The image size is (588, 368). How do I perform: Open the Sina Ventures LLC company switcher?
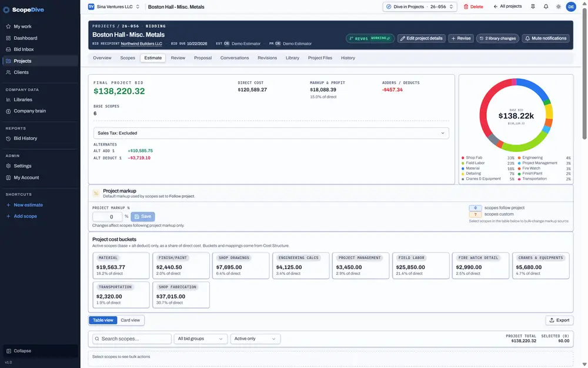pos(114,6)
